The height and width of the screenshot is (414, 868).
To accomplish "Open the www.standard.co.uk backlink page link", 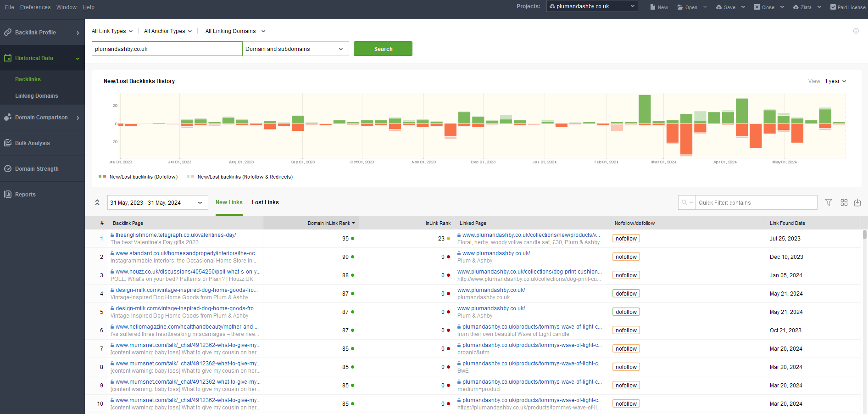I will click(x=187, y=253).
